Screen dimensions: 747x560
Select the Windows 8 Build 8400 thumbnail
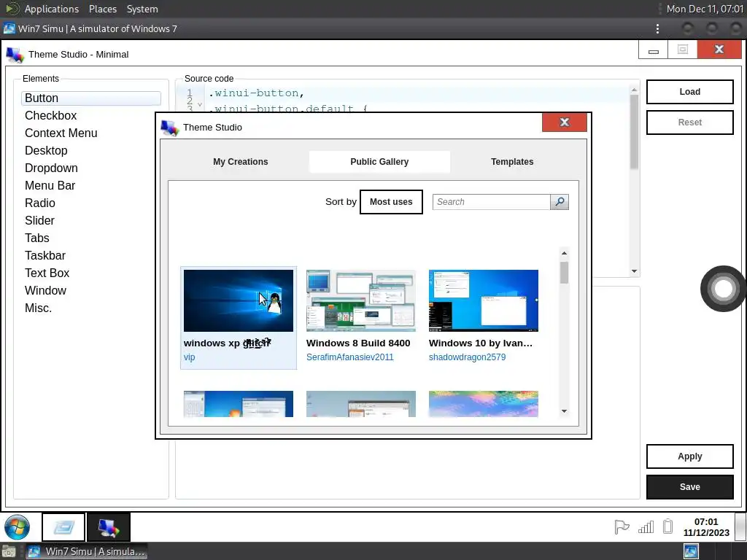point(361,301)
